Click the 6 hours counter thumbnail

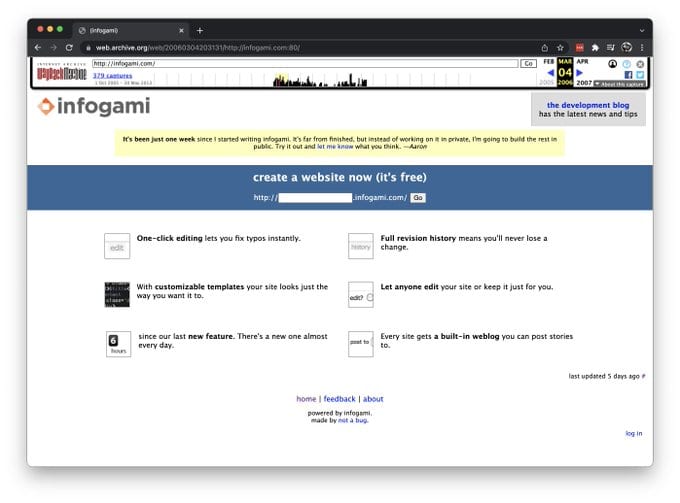[118, 344]
